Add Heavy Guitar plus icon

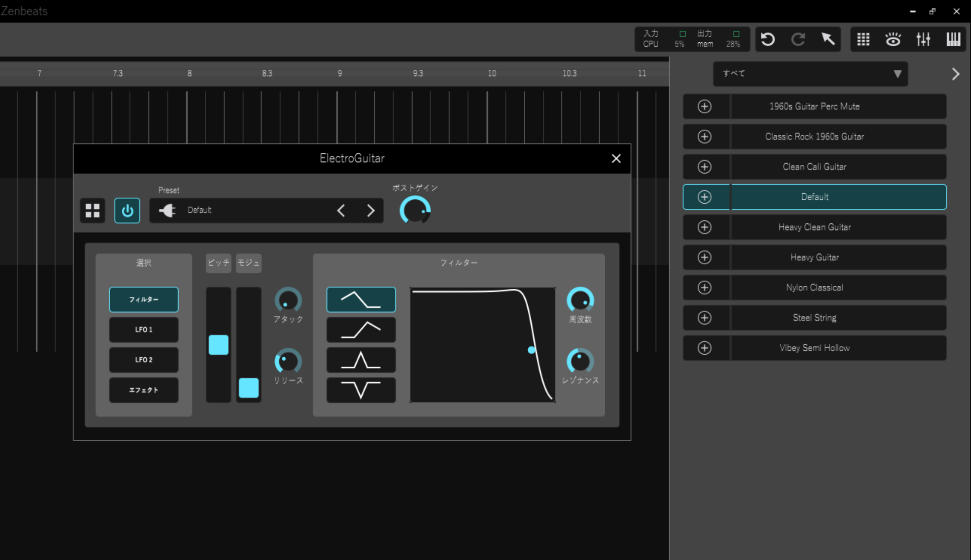coord(704,257)
